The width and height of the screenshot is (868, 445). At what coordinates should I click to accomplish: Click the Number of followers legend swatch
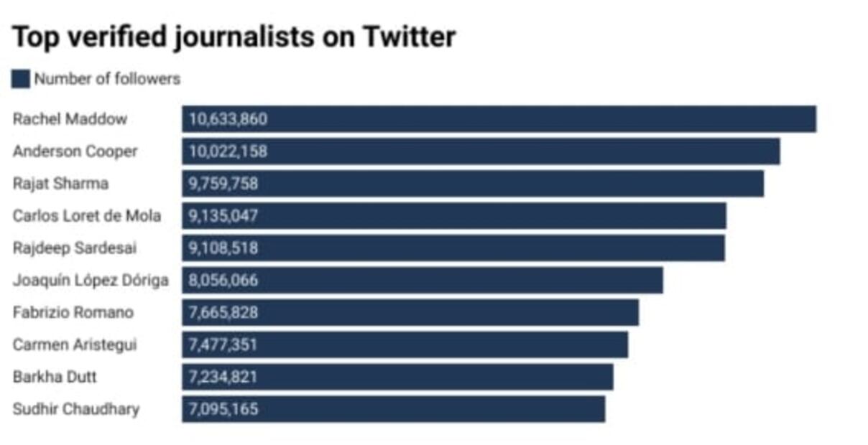pos(21,79)
